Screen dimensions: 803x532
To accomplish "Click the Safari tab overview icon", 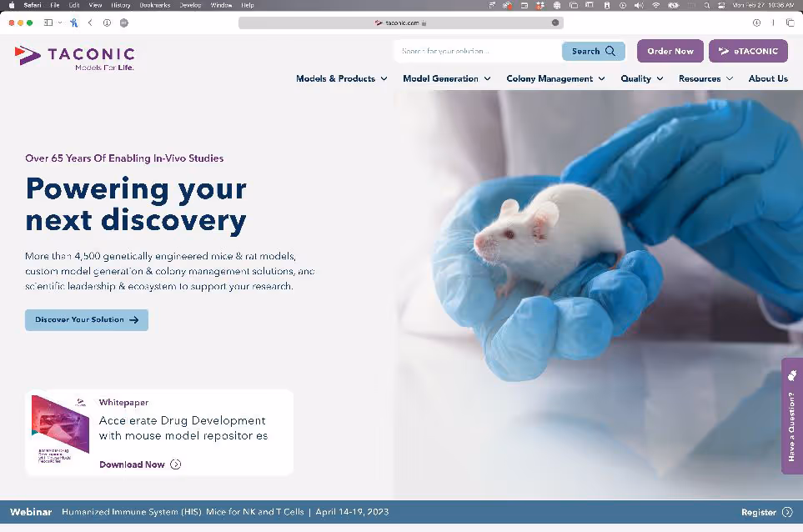I will click(790, 23).
